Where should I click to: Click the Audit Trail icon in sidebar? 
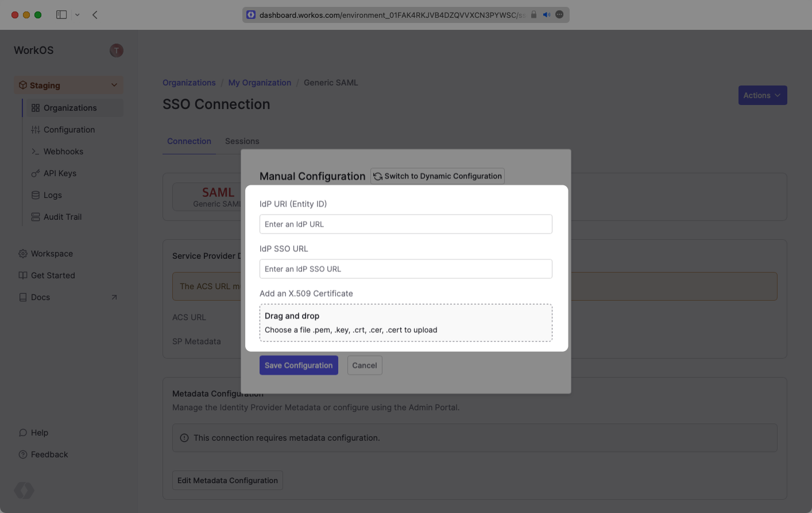pyautogui.click(x=34, y=216)
